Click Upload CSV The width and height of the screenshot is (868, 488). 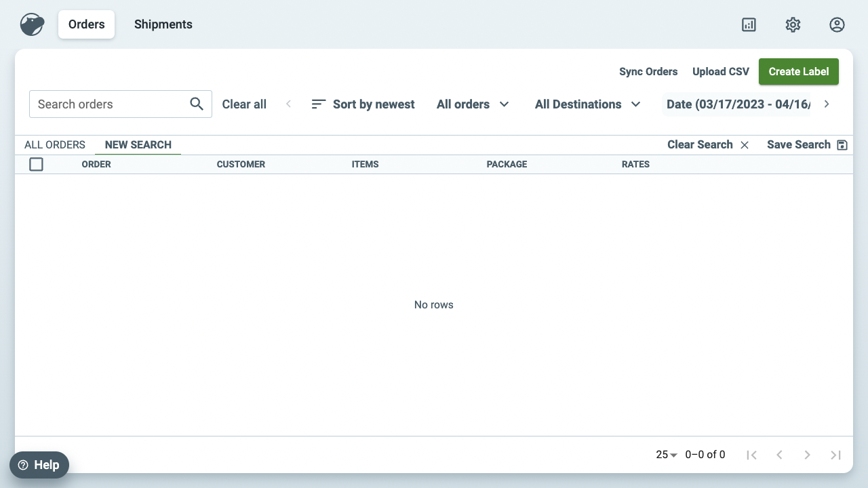tap(721, 72)
